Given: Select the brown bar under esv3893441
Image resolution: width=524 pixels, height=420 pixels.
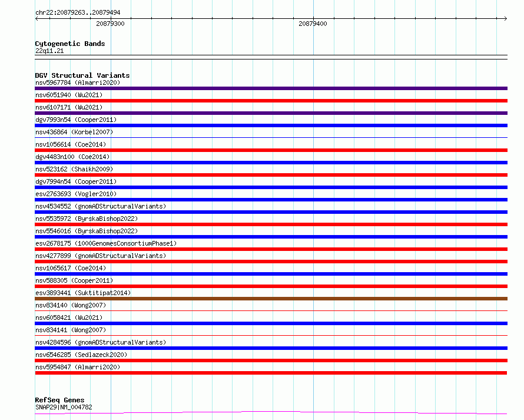Looking at the screenshot, I should coord(271,299).
